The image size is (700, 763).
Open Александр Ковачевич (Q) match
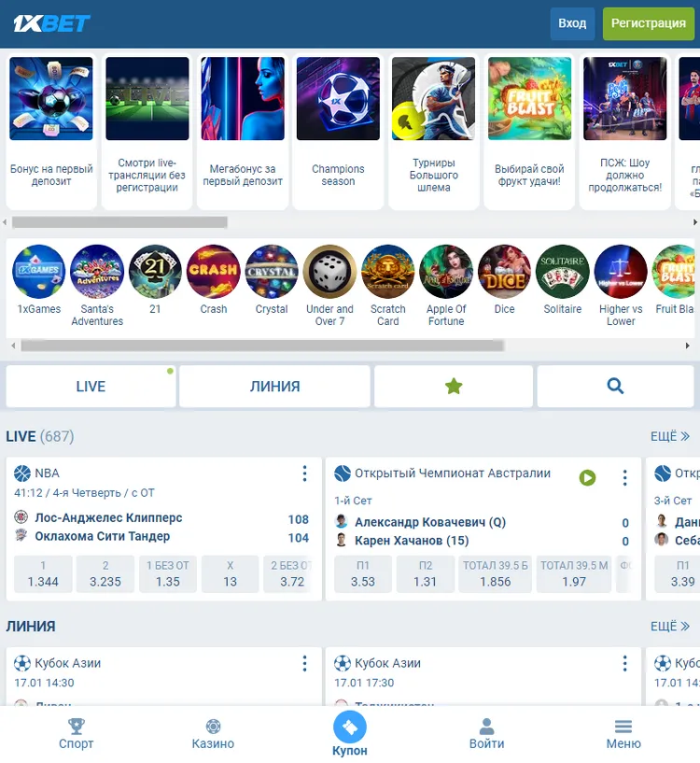[x=430, y=522]
